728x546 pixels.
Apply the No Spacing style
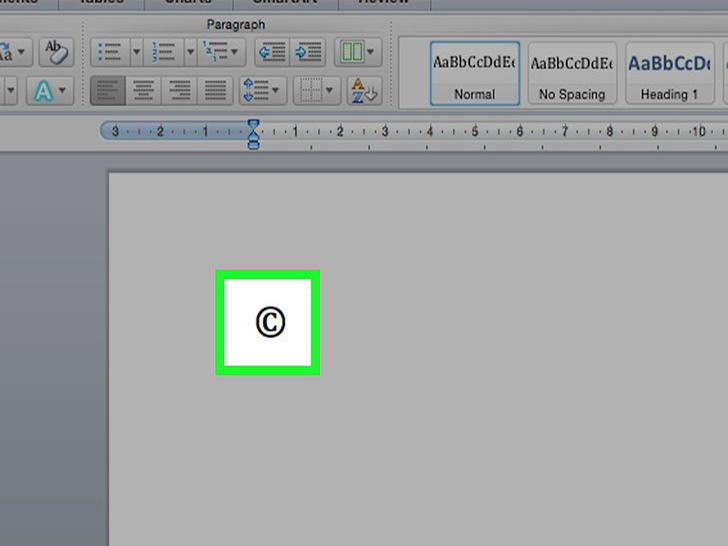tap(572, 73)
